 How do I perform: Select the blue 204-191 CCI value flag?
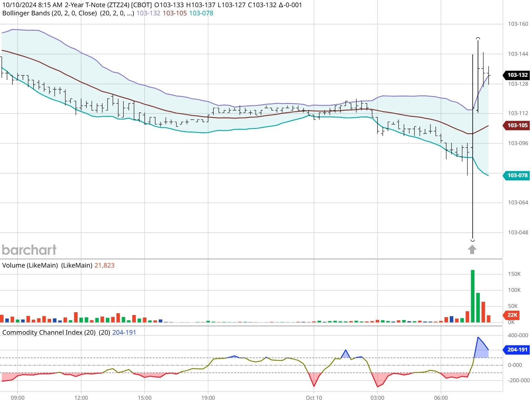(516, 350)
